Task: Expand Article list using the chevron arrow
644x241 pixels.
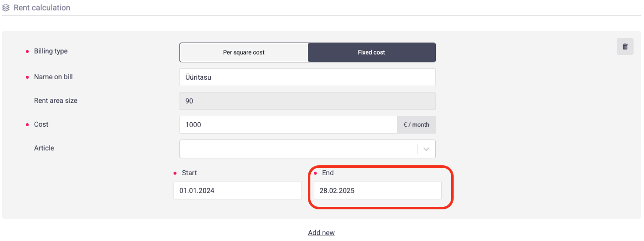Action: pos(426,148)
